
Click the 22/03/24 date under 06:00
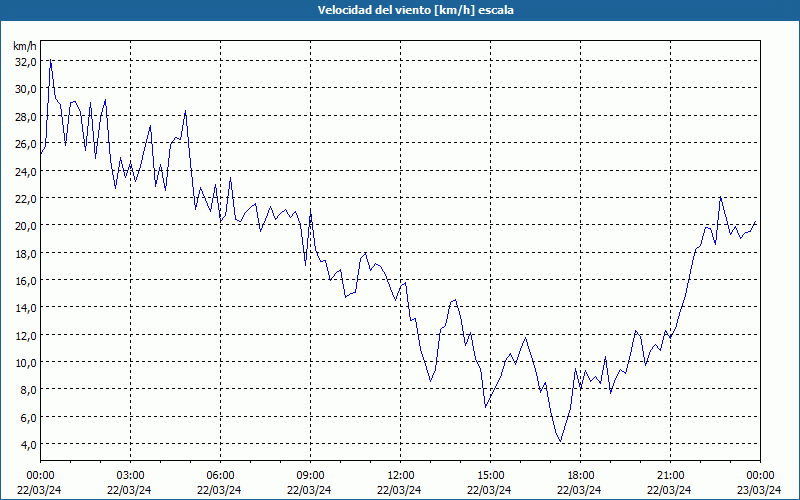pyautogui.click(x=220, y=490)
